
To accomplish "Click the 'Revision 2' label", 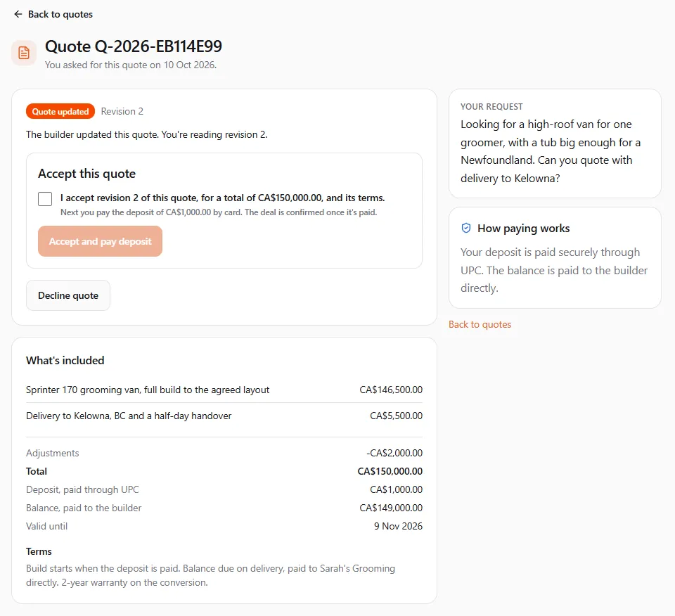I will pyautogui.click(x=122, y=112).
